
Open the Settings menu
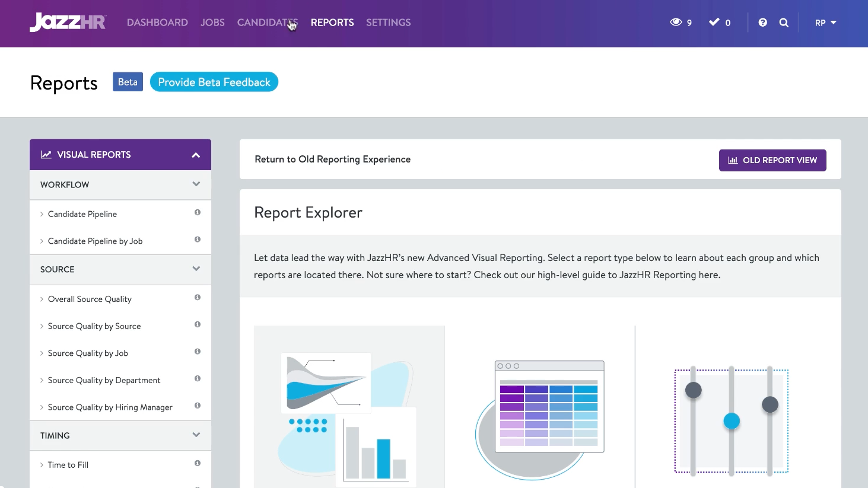click(388, 23)
